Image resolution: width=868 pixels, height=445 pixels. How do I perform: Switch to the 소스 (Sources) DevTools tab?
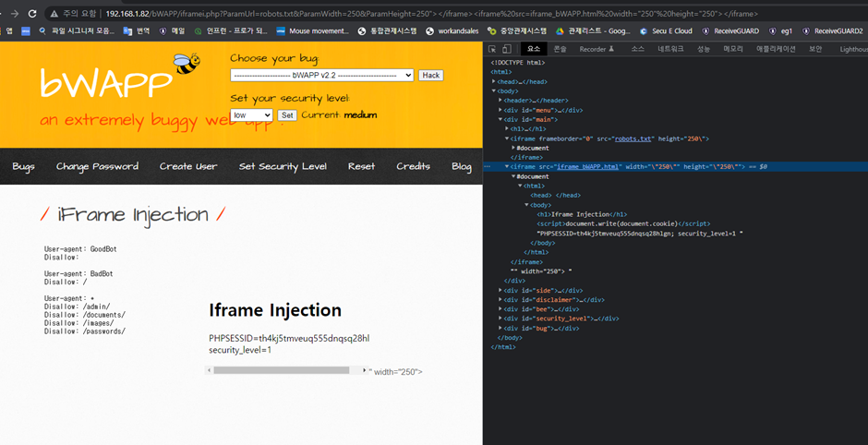pos(638,49)
